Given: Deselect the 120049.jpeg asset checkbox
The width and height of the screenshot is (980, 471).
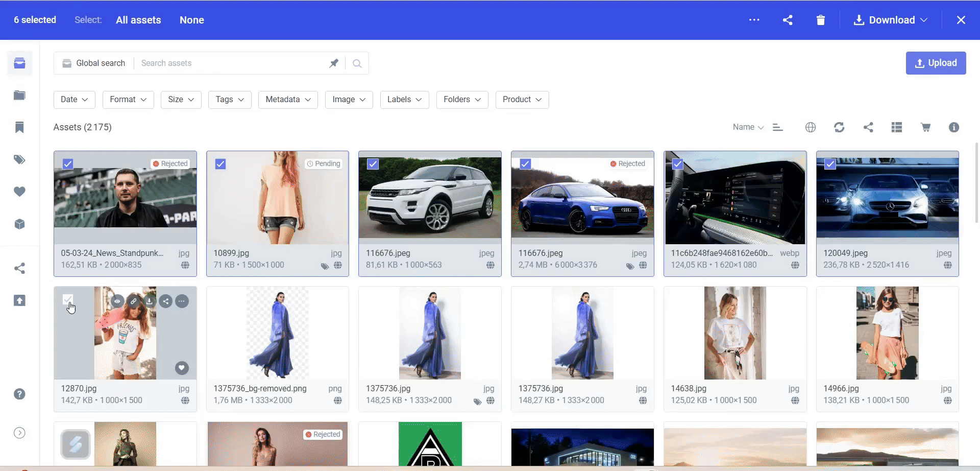Looking at the screenshot, I should pos(830,164).
